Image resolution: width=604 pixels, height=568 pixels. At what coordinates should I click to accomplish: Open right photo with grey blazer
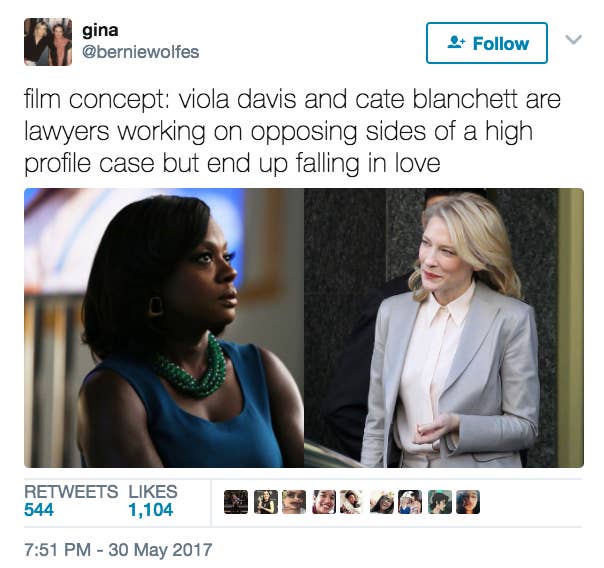(444, 328)
